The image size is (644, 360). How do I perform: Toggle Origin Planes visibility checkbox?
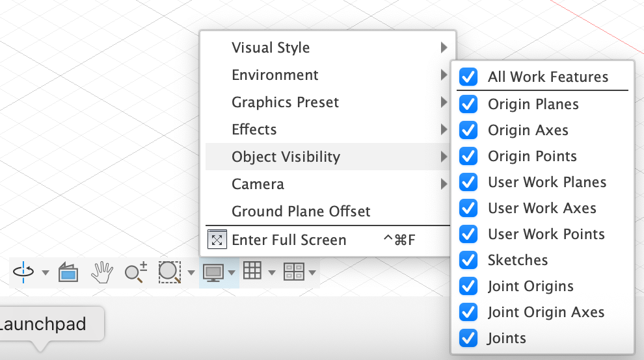coord(468,104)
